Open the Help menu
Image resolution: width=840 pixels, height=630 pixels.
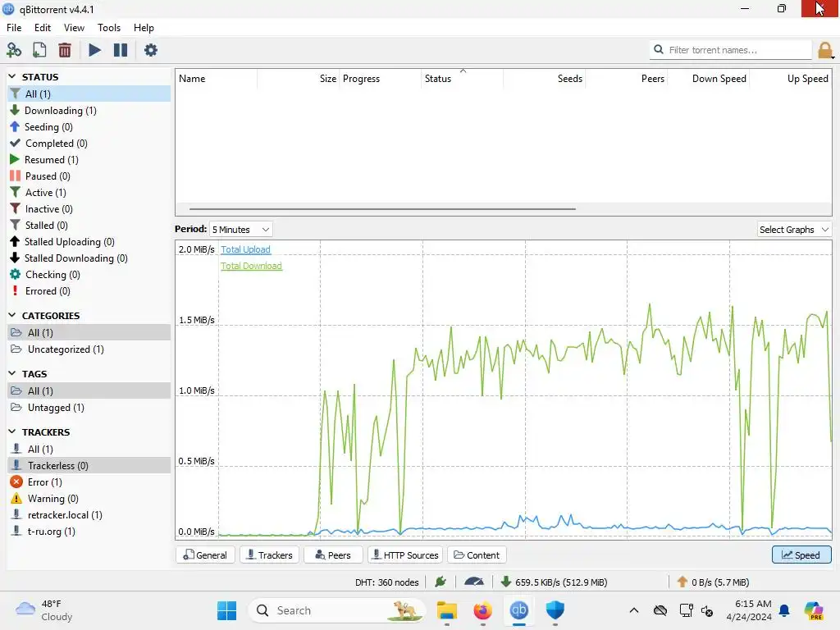pos(144,28)
